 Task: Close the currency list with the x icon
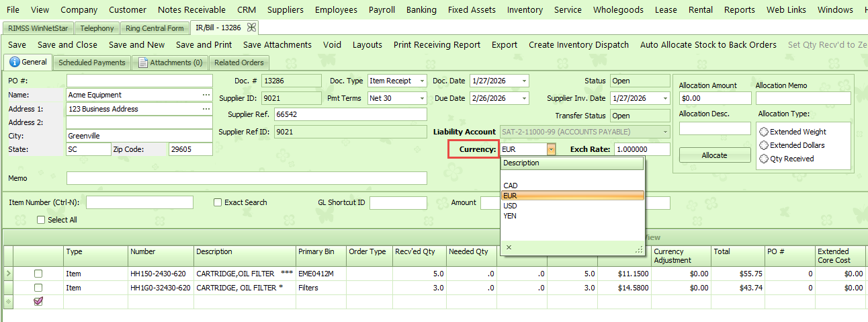(509, 247)
